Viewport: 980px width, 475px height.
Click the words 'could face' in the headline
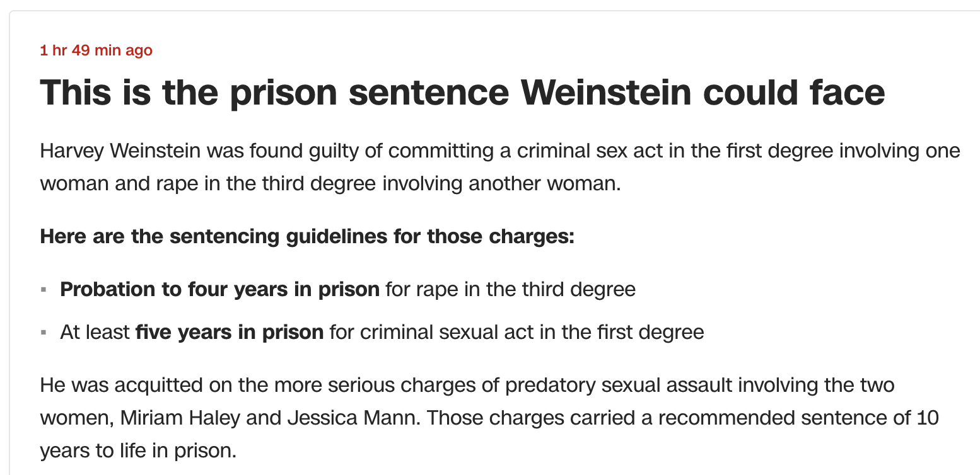(795, 92)
